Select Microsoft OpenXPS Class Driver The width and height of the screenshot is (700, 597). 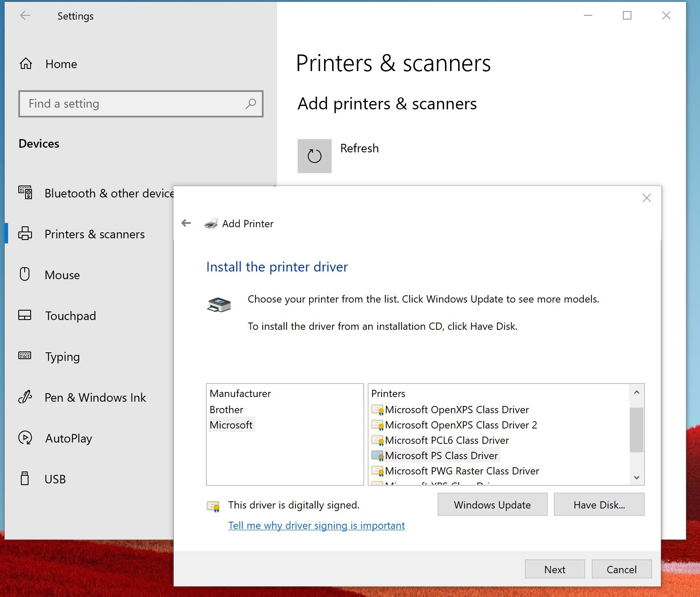[457, 410]
